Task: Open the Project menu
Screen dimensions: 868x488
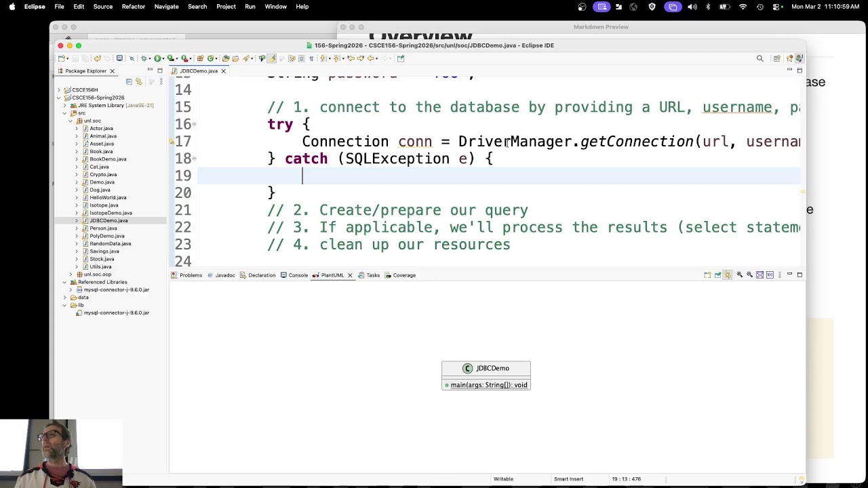Action: pyautogui.click(x=226, y=7)
